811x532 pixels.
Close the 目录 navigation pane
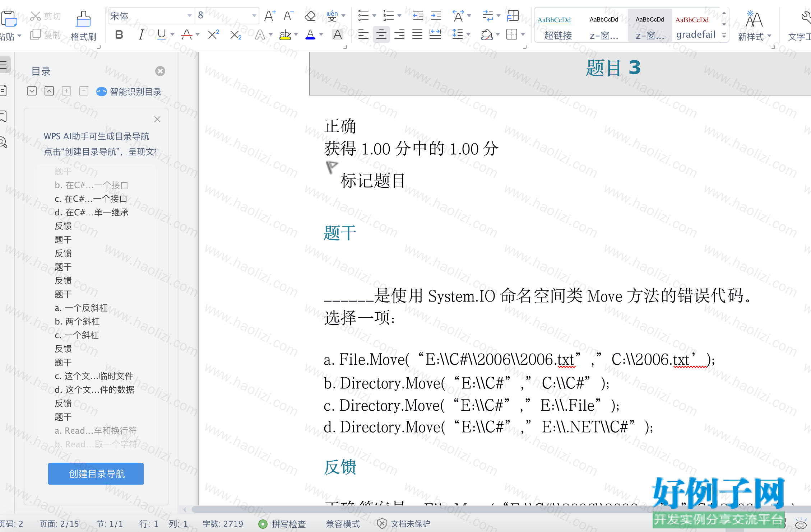pyautogui.click(x=160, y=71)
